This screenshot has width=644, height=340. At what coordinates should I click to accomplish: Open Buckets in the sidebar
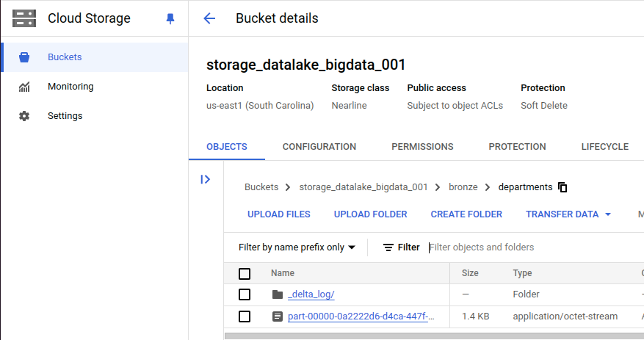pyautogui.click(x=95, y=57)
